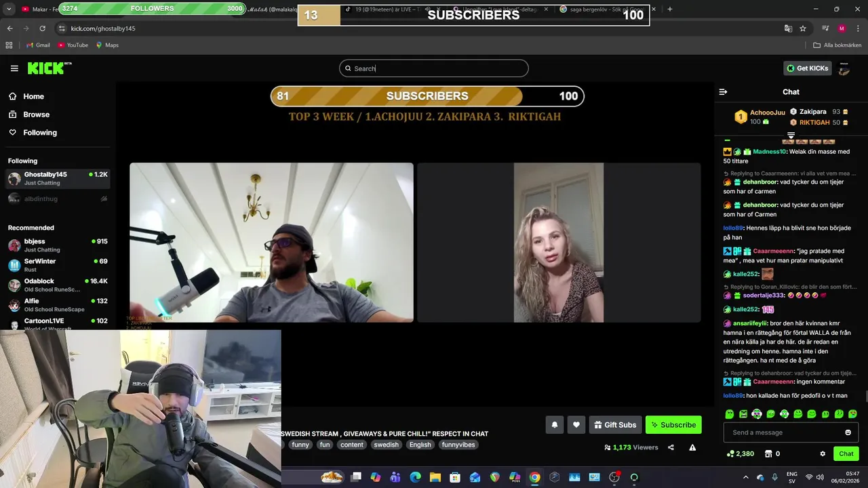Click the fun tag
Screen dimensions: 868x488
[325, 445]
